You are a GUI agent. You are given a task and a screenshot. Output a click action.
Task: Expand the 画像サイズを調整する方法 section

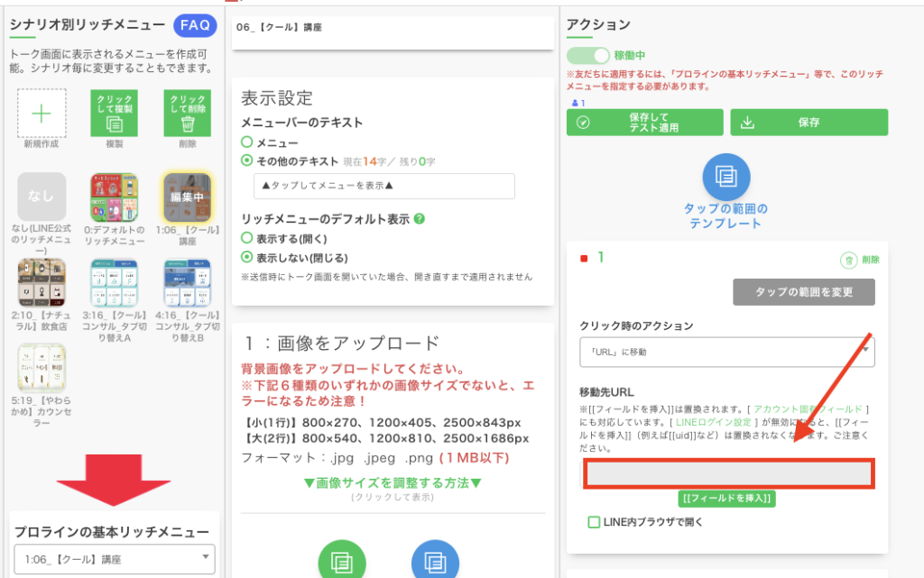(x=393, y=483)
